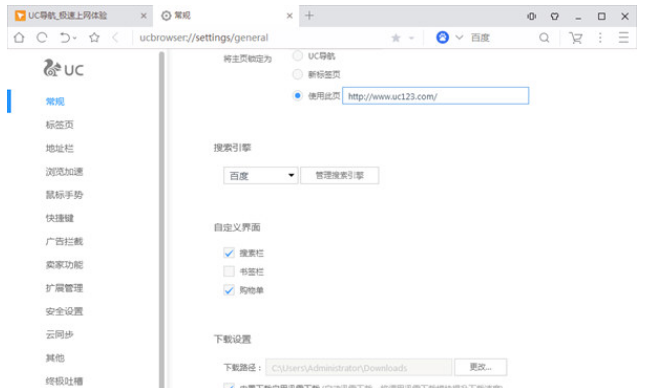Click the undo/restore closed tab arrow icon
This screenshot has width=656, height=388.
[64, 38]
